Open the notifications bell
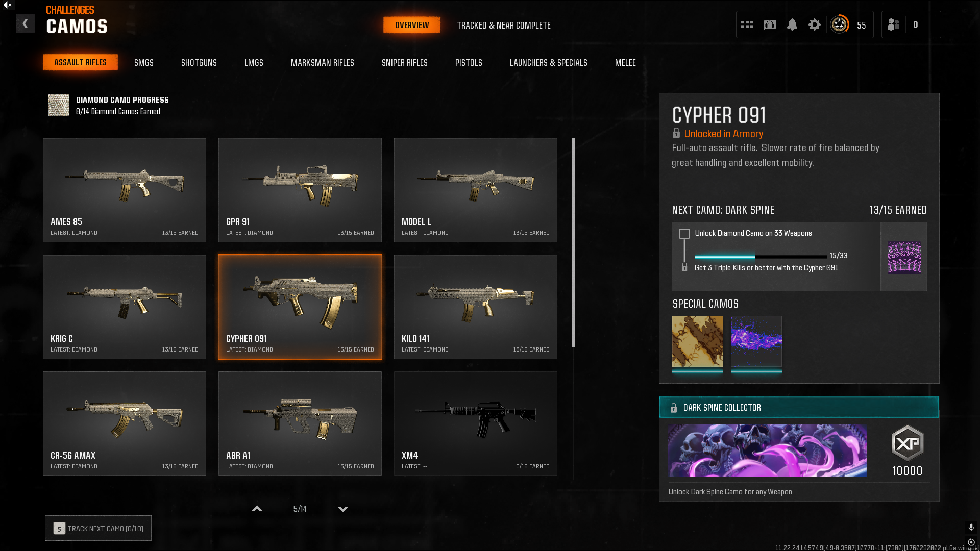The width and height of the screenshot is (980, 551). (792, 24)
